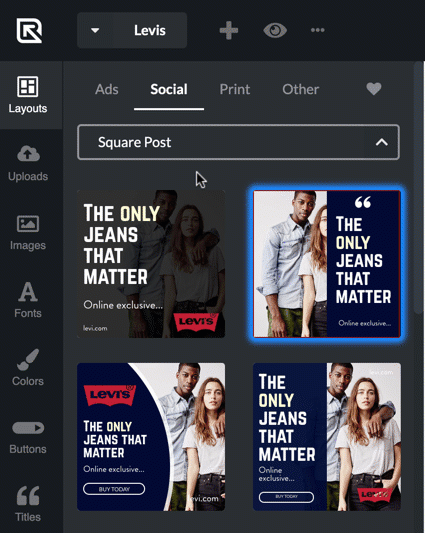
Task: Click the Levis project name
Action: tap(150, 31)
